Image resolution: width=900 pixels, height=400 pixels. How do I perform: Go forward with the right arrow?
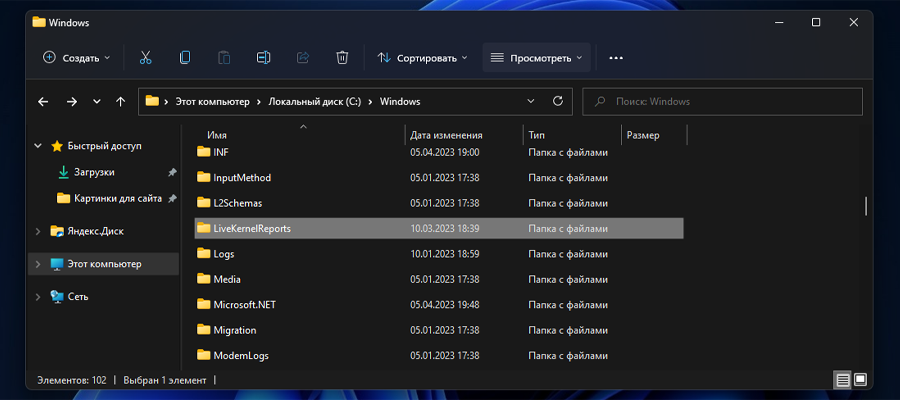point(72,102)
